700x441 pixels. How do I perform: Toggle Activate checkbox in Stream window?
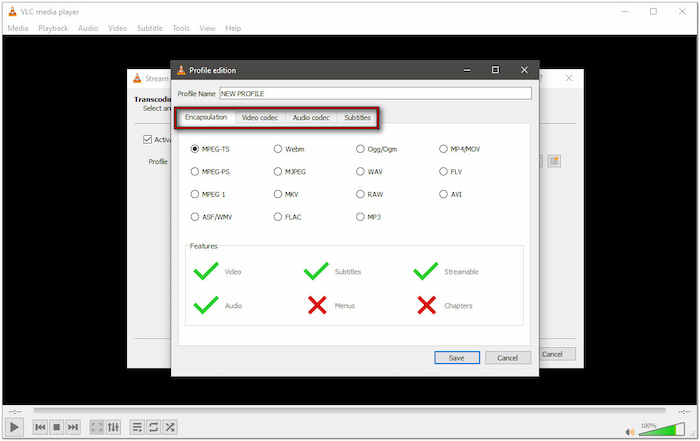[147, 139]
